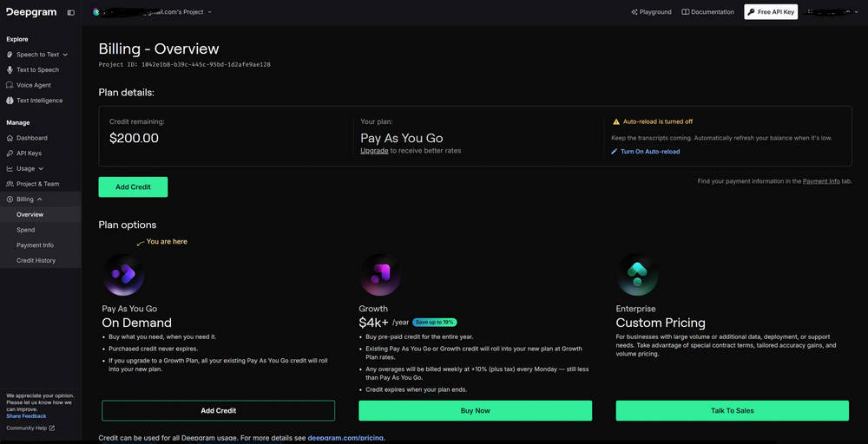Click the Billing dollar icon

point(10,199)
